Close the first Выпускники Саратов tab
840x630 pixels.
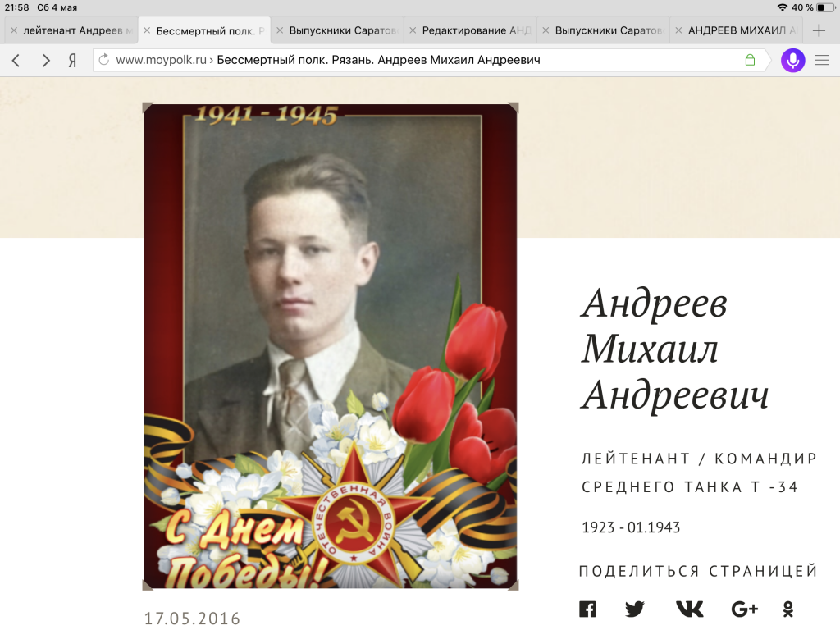[280, 30]
